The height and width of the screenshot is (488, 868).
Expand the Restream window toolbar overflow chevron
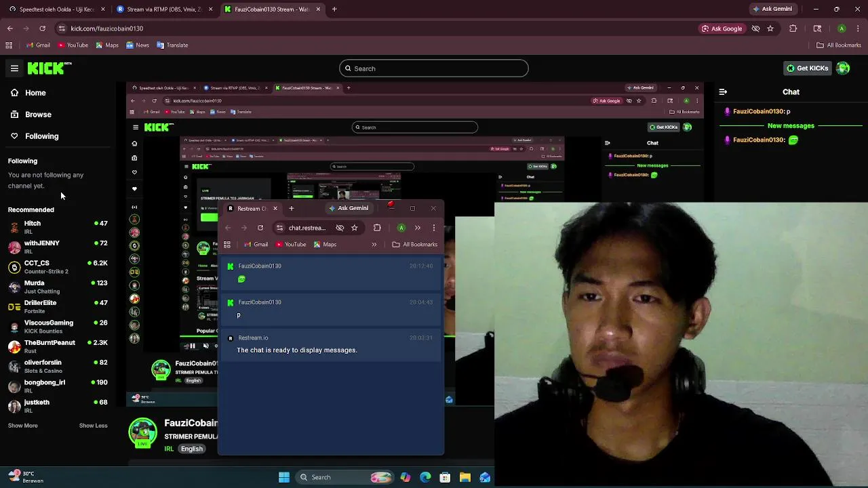click(x=417, y=228)
